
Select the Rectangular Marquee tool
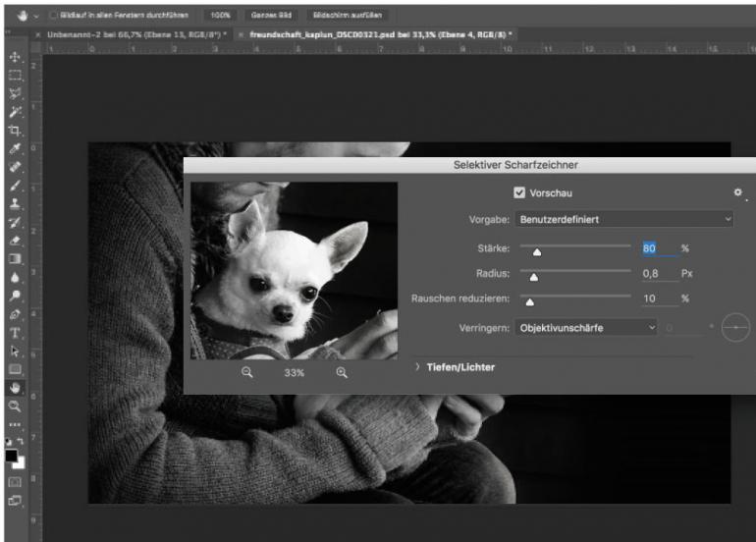coord(15,76)
